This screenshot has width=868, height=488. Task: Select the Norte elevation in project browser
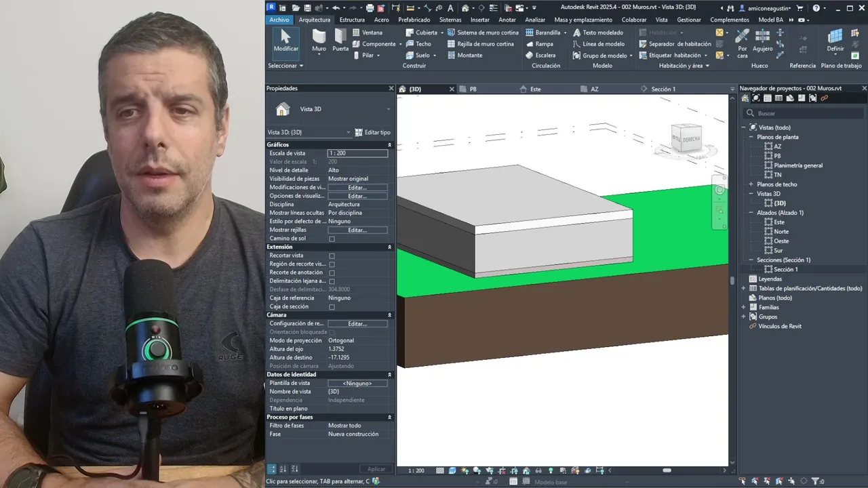[x=781, y=232]
